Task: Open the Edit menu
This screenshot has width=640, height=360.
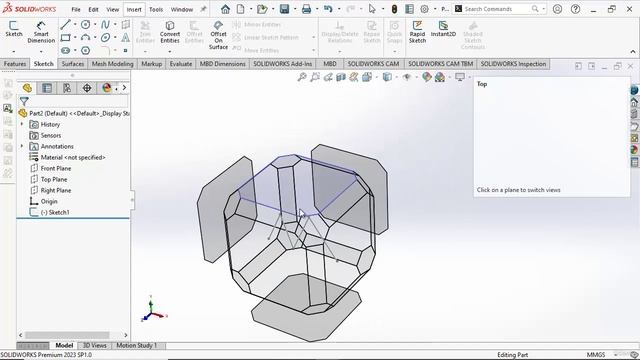Action: [x=93, y=9]
